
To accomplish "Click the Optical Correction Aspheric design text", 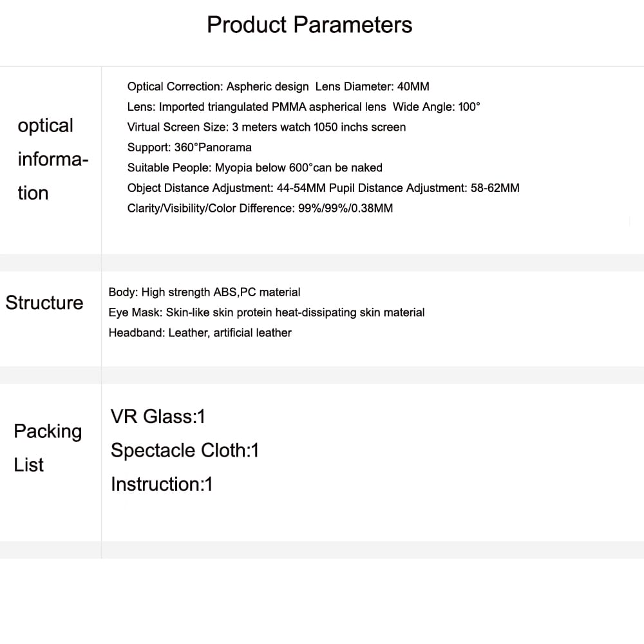I will [218, 86].
